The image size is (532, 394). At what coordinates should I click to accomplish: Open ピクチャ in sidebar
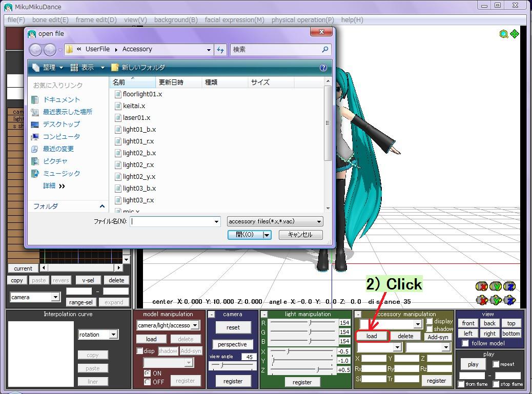pyautogui.click(x=50, y=161)
